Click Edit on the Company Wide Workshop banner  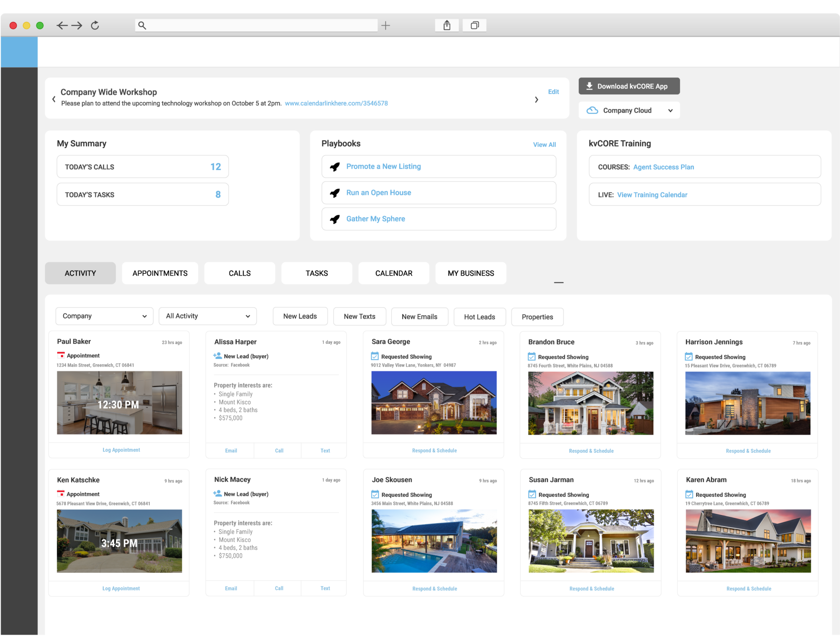pyautogui.click(x=553, y=91)
